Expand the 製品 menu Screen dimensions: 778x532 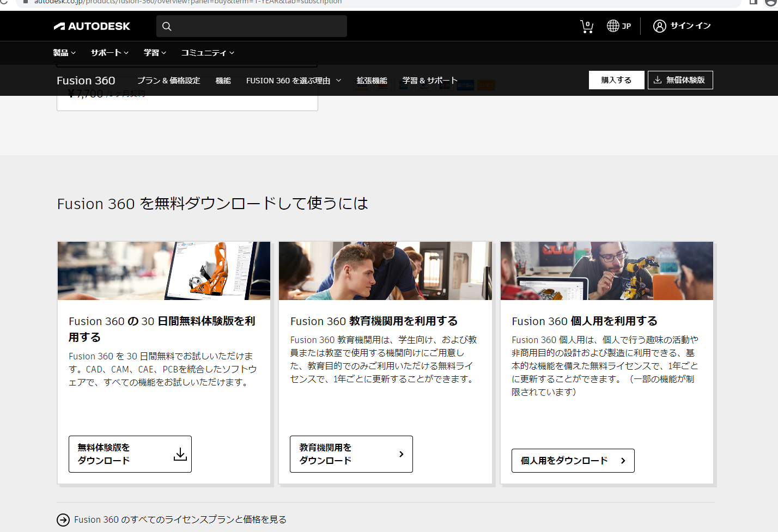(x=64, y=53)
